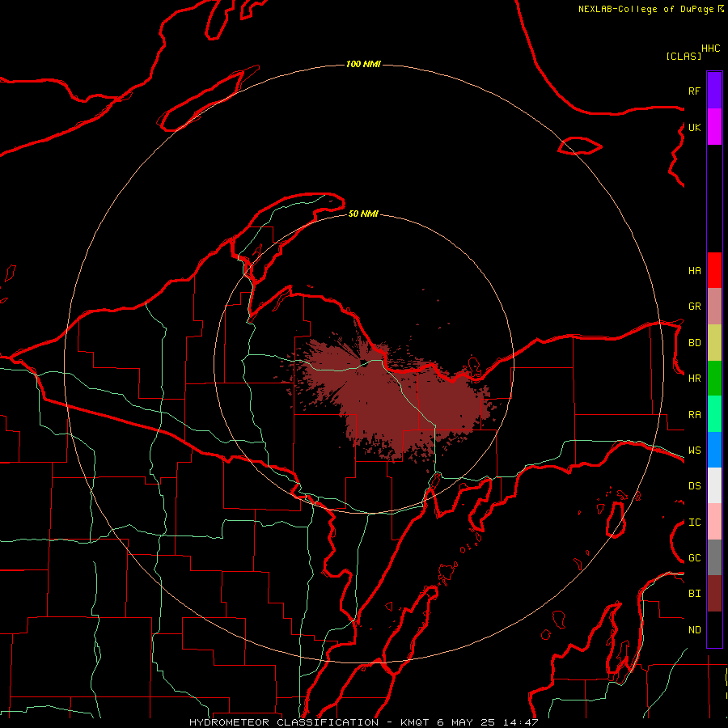This screenshot has height=728, width=728.
Task: Click the GC legend label
Action: 694,558
